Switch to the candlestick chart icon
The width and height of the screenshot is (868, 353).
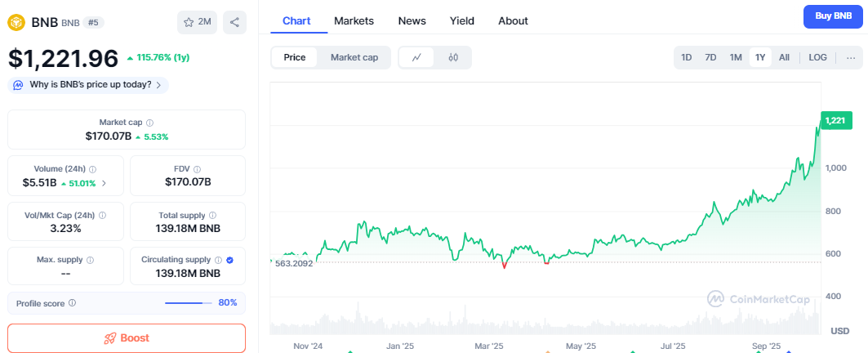click(453, 57)
